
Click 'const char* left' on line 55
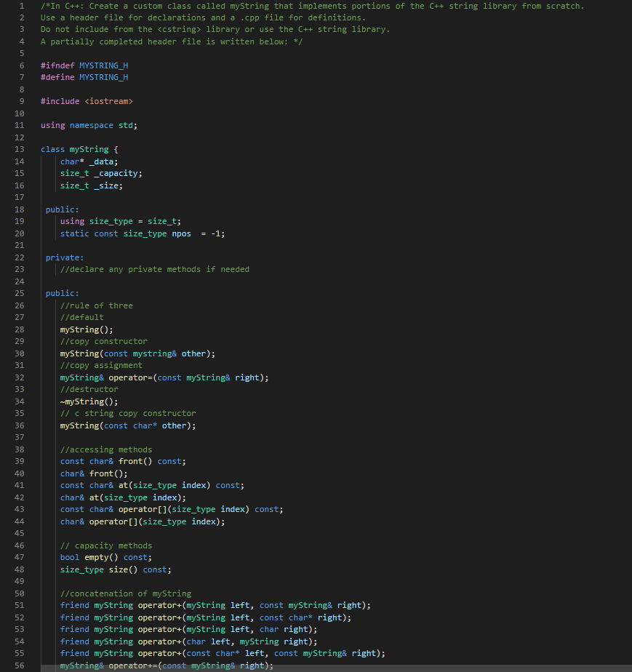click(x=225, y=653)
